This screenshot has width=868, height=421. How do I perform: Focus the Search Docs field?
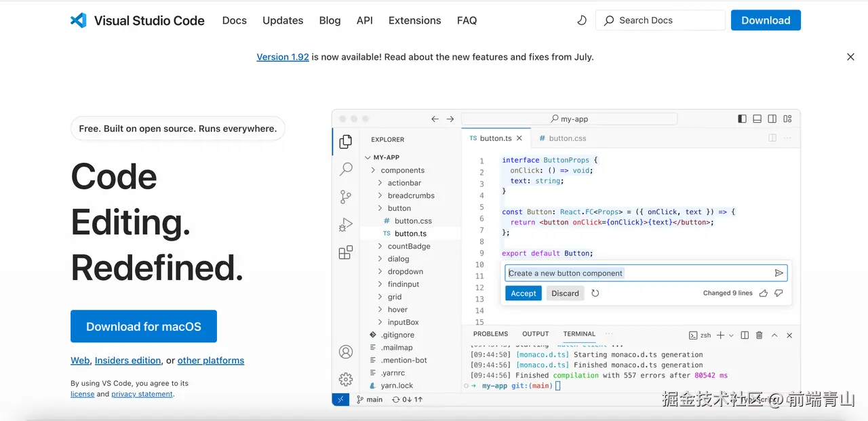coord(660,20)
